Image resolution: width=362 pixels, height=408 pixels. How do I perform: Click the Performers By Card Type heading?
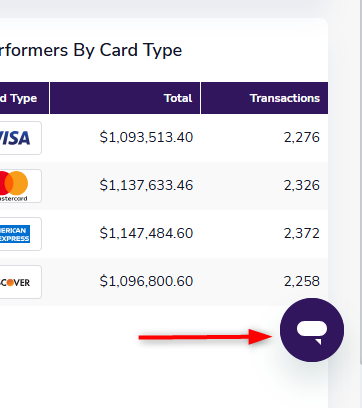[91, 51]
